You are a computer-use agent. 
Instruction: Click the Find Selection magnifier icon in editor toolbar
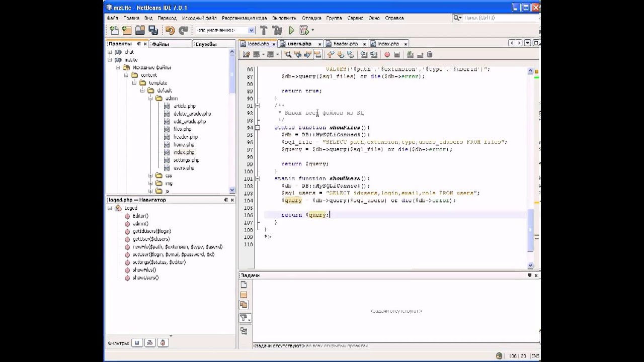(288, 55)
